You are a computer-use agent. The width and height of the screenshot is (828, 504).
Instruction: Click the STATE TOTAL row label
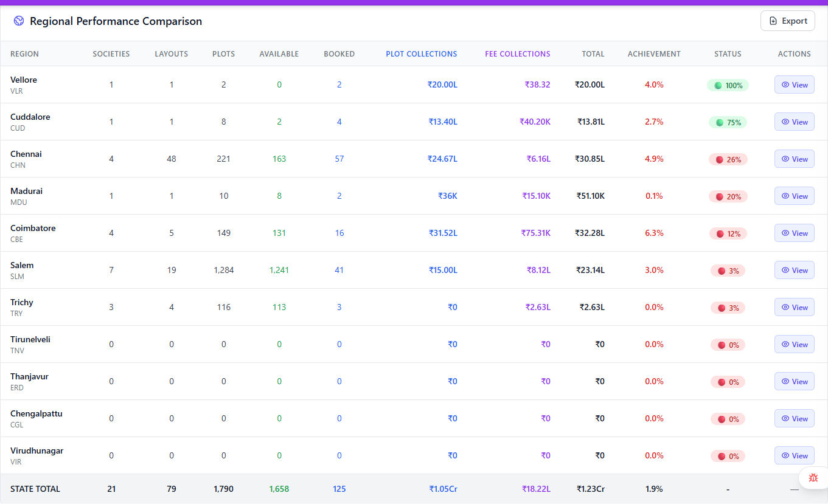pyautogui.click(x=35, y=489)
